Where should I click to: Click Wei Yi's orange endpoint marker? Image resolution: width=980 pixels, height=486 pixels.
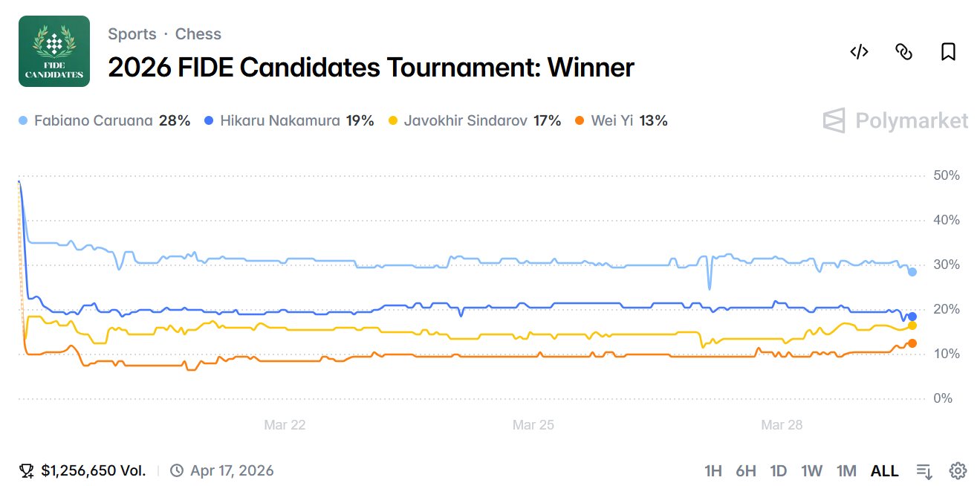pyautogui.click(x=912, y=343)
